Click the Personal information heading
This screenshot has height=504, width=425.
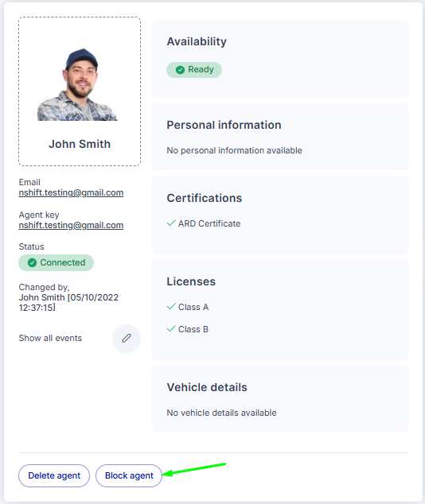(224, 125)
